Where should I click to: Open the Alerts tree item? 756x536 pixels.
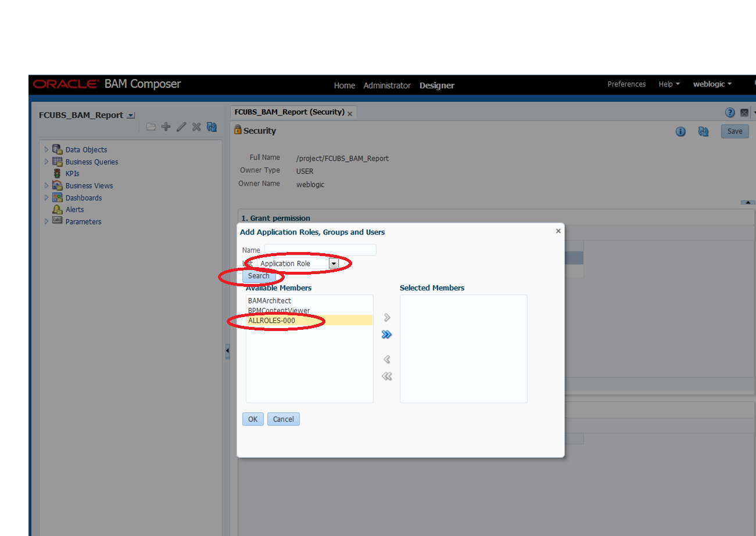74,210
